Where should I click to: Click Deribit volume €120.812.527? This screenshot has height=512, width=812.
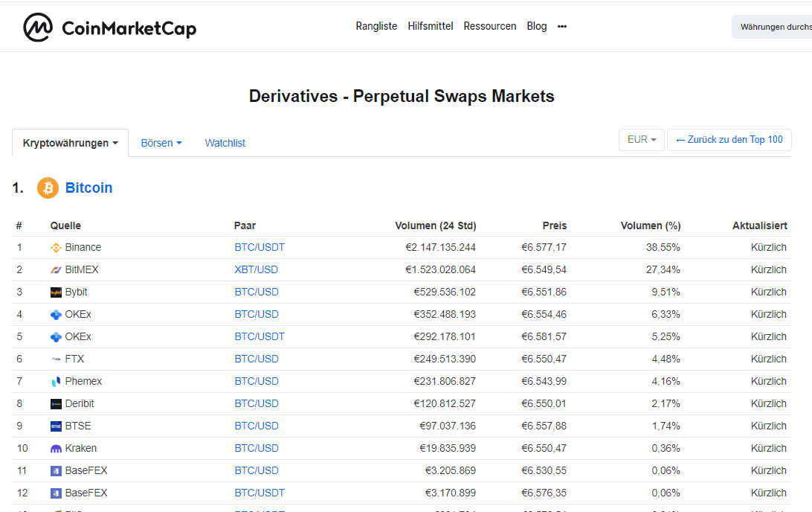[x=445, y=403]
